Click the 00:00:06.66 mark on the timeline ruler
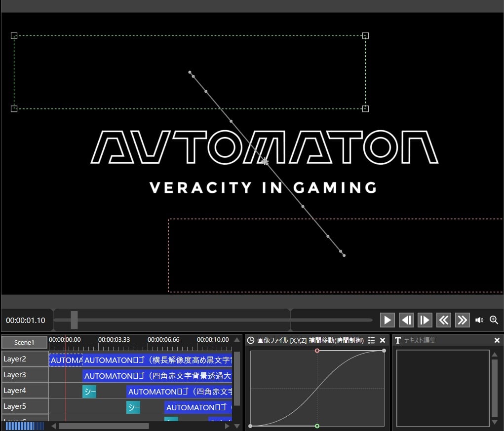Screen dimensions: 504x431 tap(163, 339)
